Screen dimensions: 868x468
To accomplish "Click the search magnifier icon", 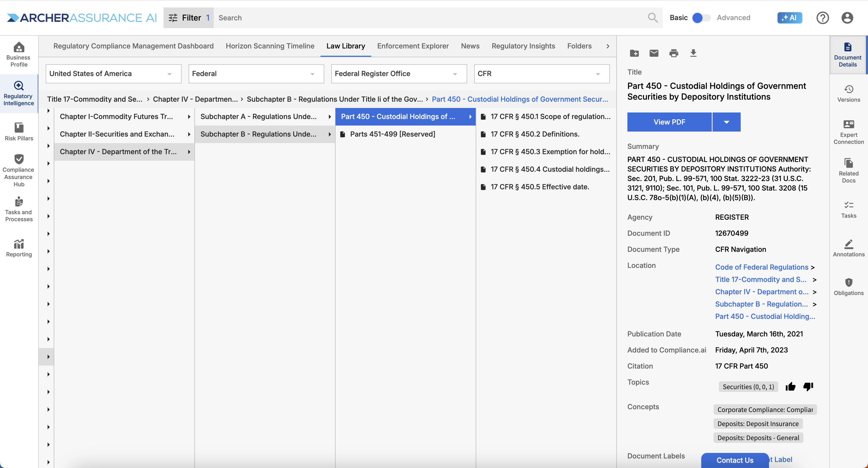I will (653, 18).
